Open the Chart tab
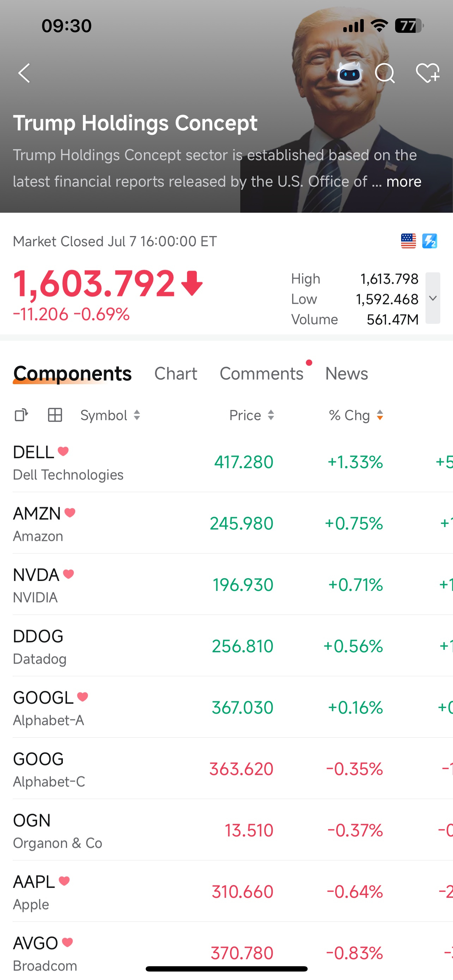Image resolution: width=453 pixels, height=980 pixels. 176,374
